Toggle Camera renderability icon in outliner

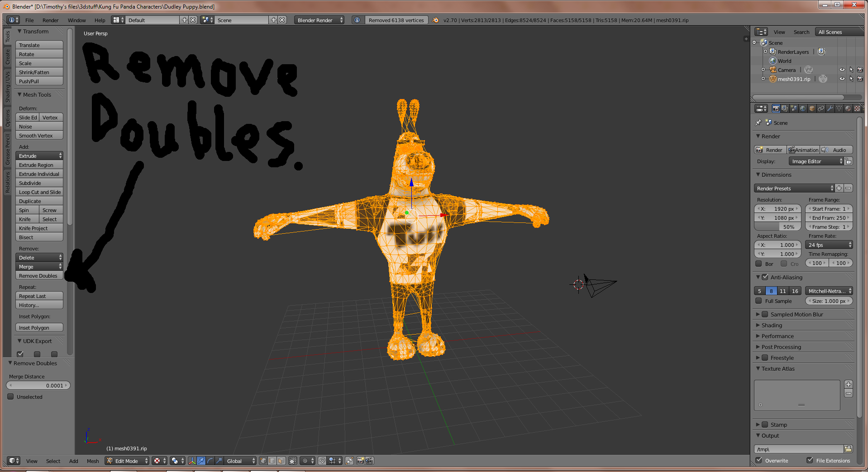(x=860, y=70)
